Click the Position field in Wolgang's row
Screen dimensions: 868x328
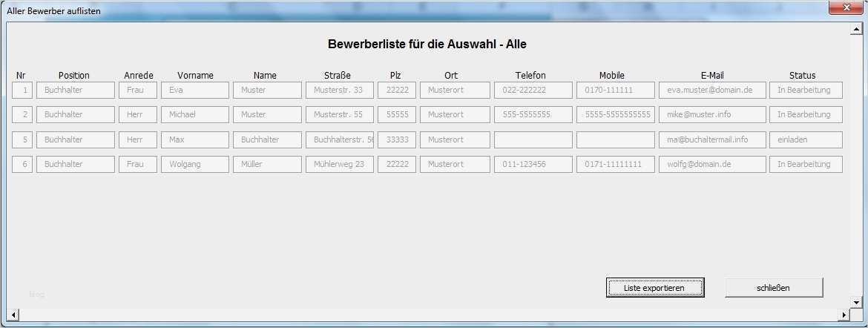click(75, 164)
